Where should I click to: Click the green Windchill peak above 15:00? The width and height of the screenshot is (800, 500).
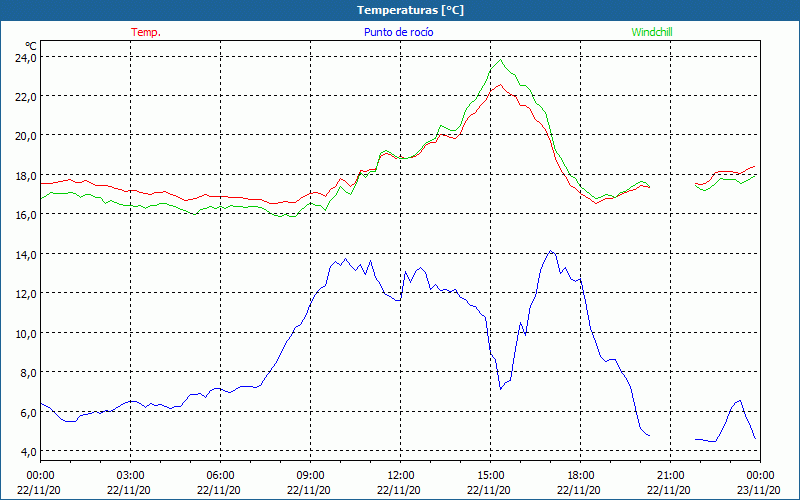[501, 60]
